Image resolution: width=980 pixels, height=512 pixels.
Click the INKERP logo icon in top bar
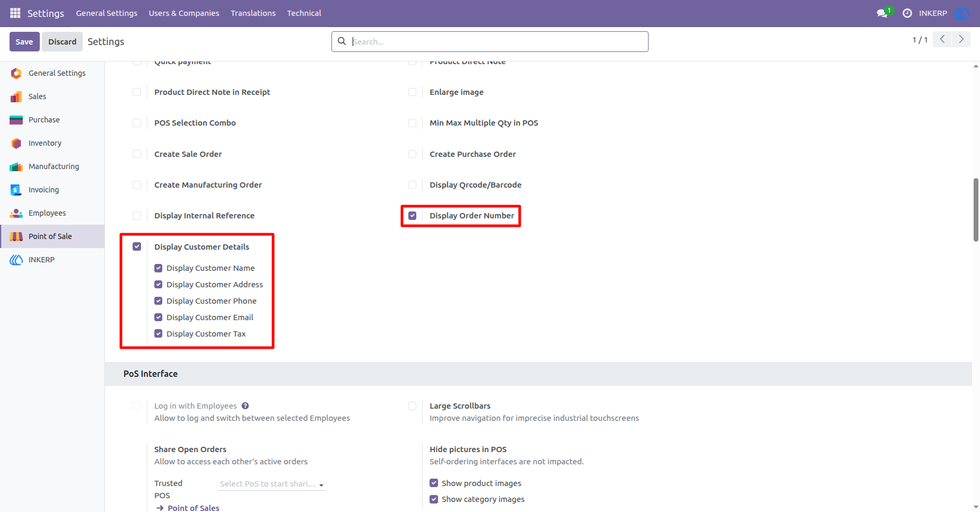pyautogui.click(x=961, y=13)
